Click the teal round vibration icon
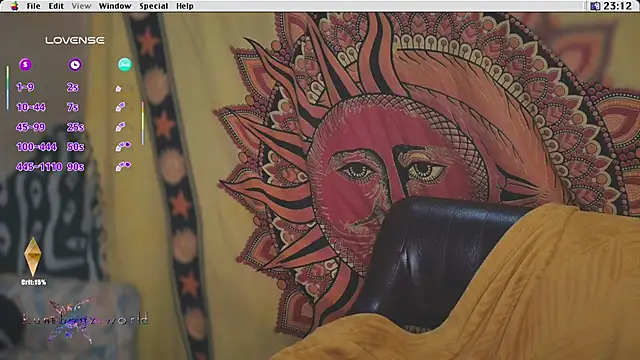Viewport: 640px width, 360px height. [x=124, y=64]
